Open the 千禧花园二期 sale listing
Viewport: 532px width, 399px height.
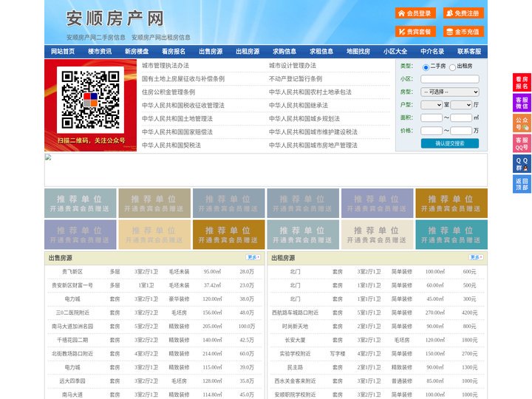[72, 340]
